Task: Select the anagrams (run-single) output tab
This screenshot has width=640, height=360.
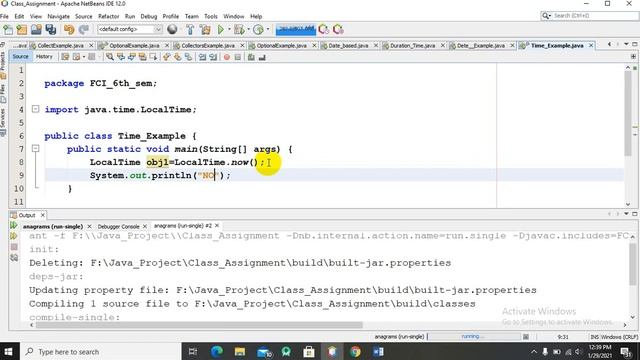Action: click(x=53, y=226)
